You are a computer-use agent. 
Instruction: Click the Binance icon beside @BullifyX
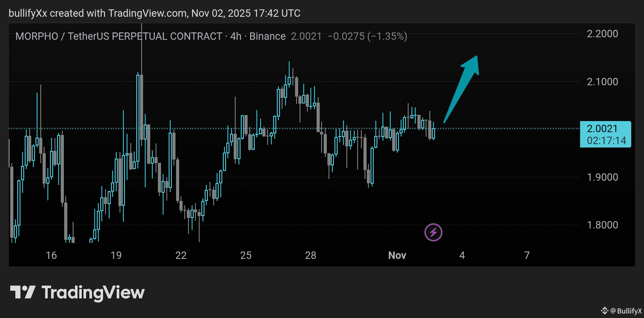605,311
